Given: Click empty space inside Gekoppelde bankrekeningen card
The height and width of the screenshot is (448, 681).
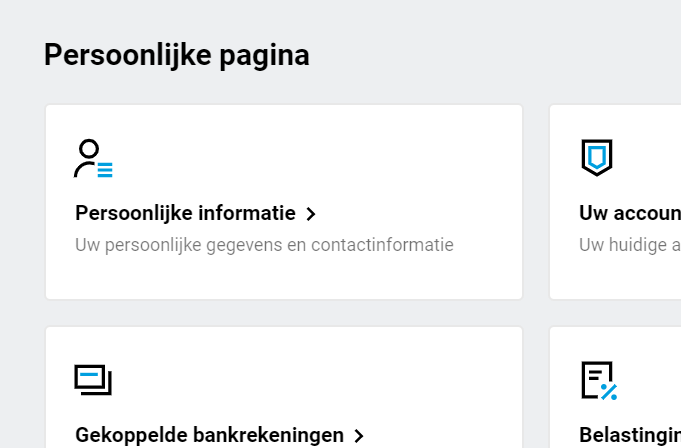Looking at the screenshot, I should click(400, 380).
